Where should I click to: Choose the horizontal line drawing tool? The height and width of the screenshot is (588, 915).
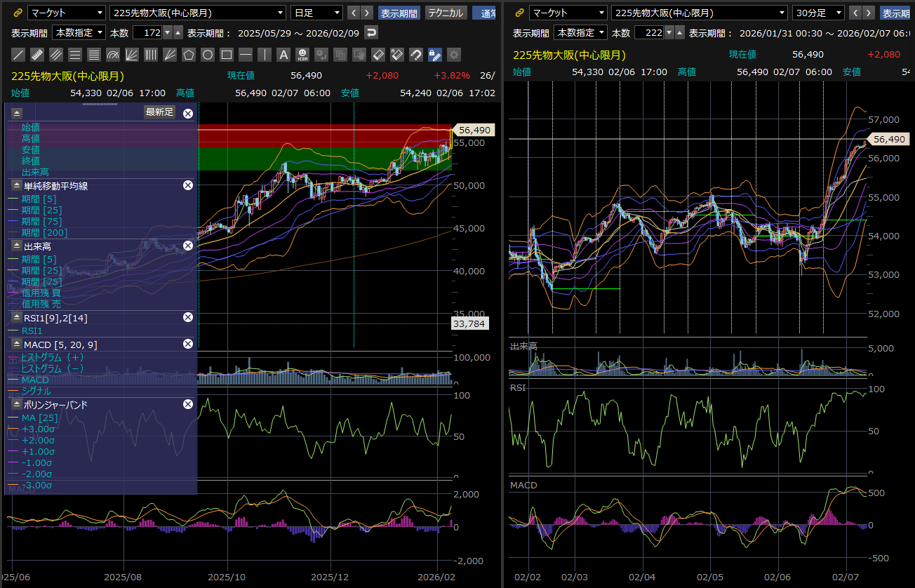[246, 55]
